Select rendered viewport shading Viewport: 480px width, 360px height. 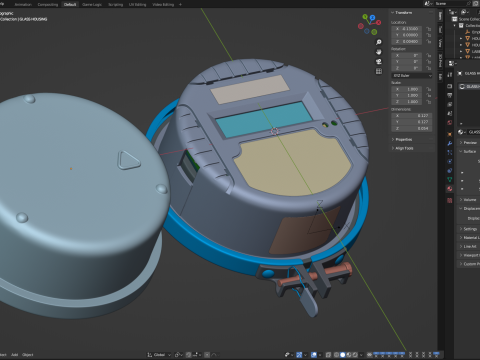point(355,355)
